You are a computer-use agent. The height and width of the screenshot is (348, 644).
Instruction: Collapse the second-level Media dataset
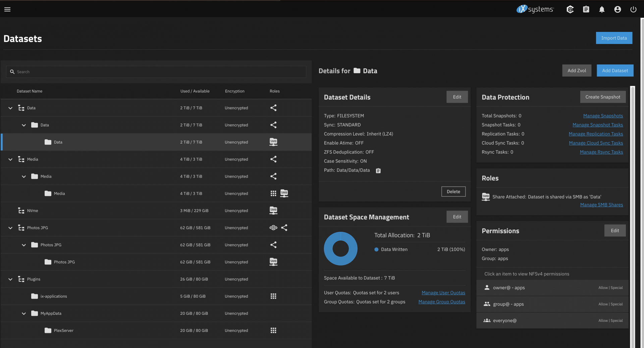(24, 177)
